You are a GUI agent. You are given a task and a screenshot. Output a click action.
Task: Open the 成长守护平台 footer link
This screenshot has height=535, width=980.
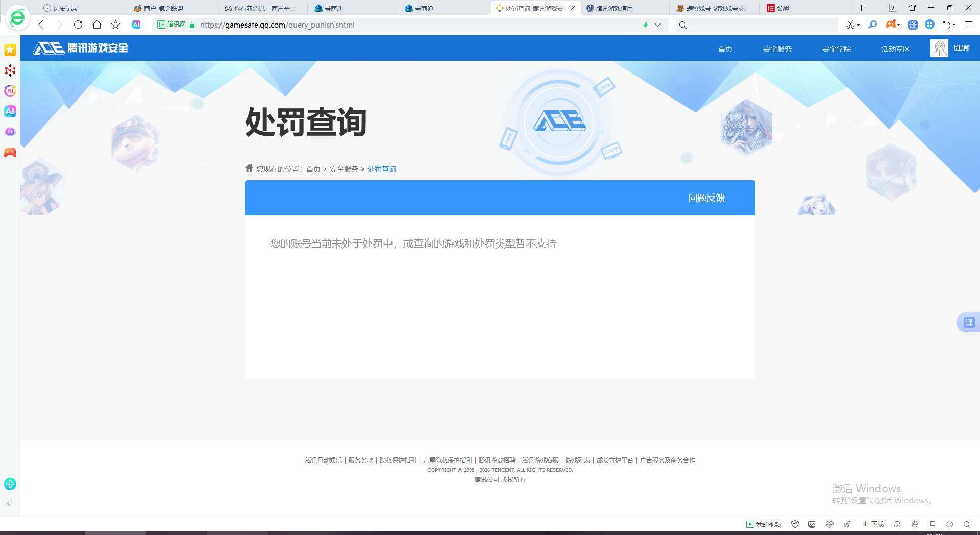pyautogui.click(x=615, y=460)
